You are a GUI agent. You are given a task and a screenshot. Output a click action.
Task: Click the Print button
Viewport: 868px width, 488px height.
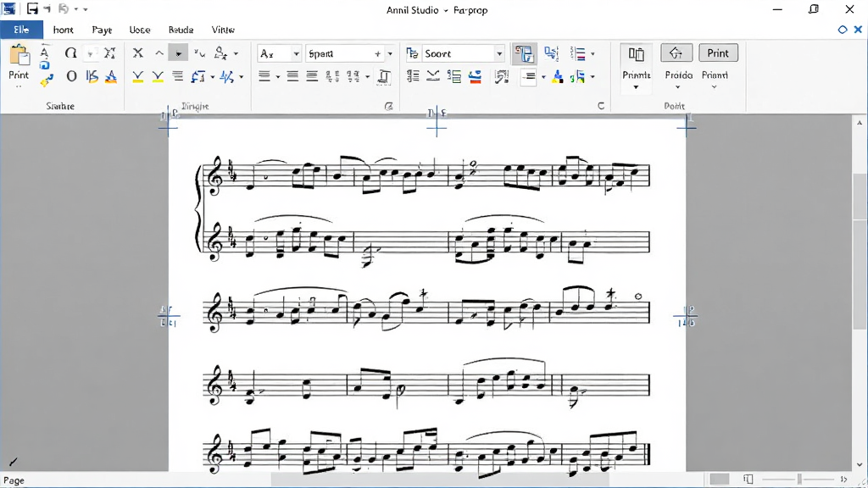(x=718, y=53)
